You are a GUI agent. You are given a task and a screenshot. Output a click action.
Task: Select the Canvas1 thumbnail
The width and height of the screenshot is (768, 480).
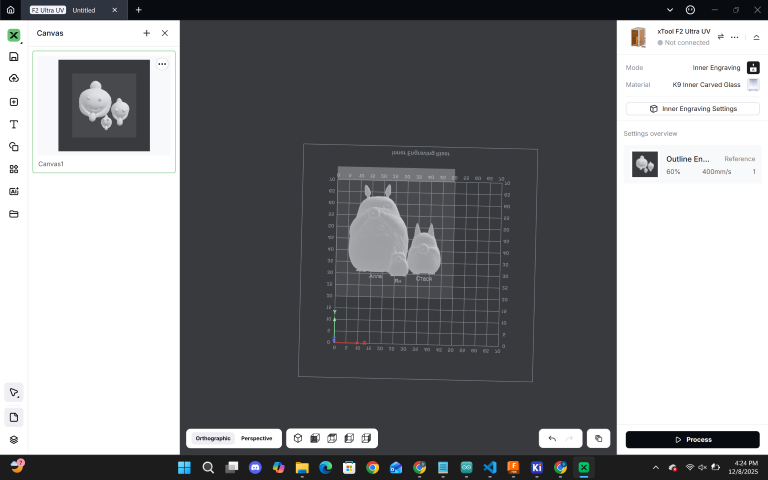click(104, 105)
